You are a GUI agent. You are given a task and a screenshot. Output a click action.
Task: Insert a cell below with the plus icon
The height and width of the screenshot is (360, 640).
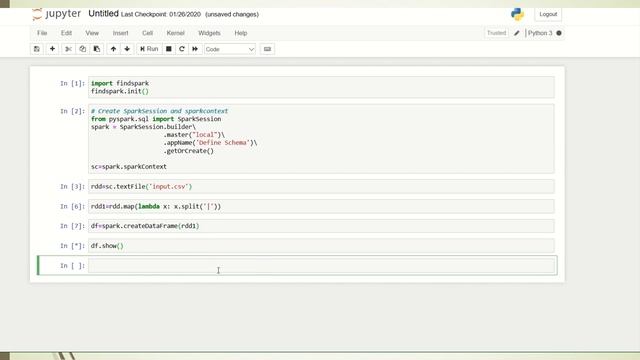click(52, 49)
